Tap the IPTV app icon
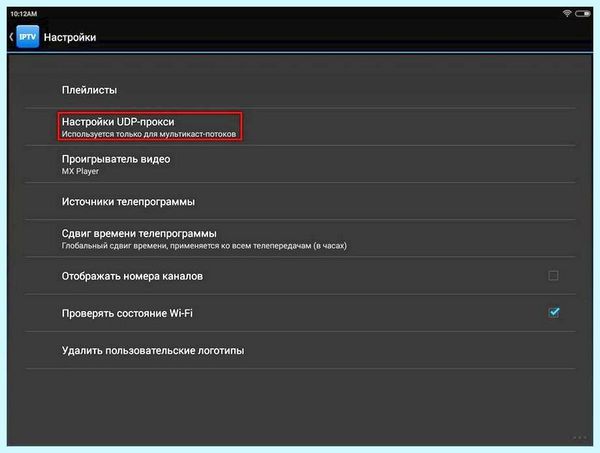 (x=28, y=37)
